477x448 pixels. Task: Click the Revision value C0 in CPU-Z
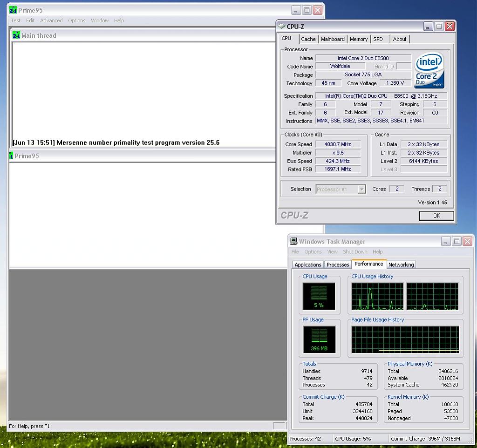click(x=435, y=113)
